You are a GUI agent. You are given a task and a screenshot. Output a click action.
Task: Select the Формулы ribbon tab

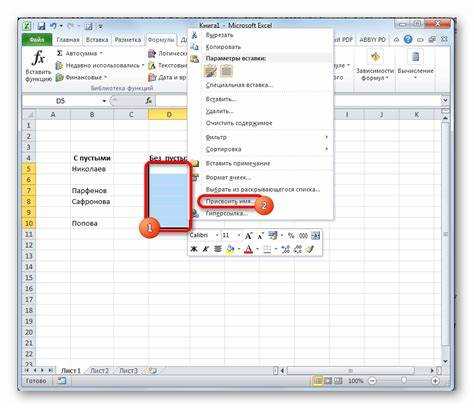(x=161, y=40)
